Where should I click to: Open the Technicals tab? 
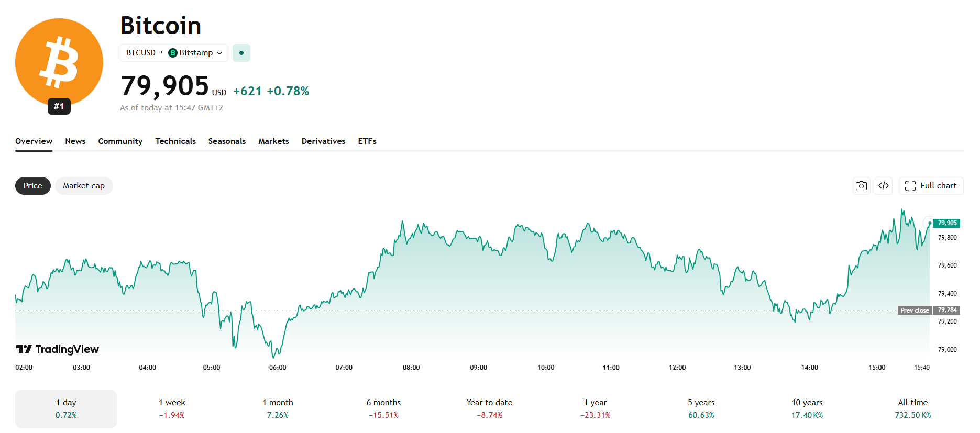click(175, 141)
